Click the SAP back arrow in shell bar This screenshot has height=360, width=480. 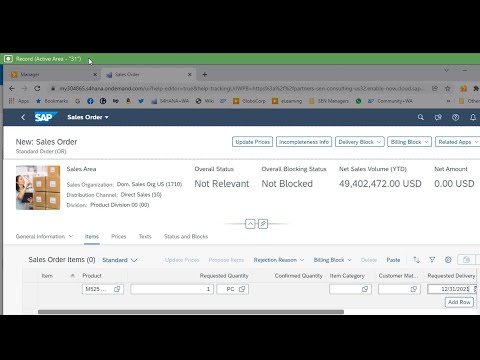click(x=23, y=117)
